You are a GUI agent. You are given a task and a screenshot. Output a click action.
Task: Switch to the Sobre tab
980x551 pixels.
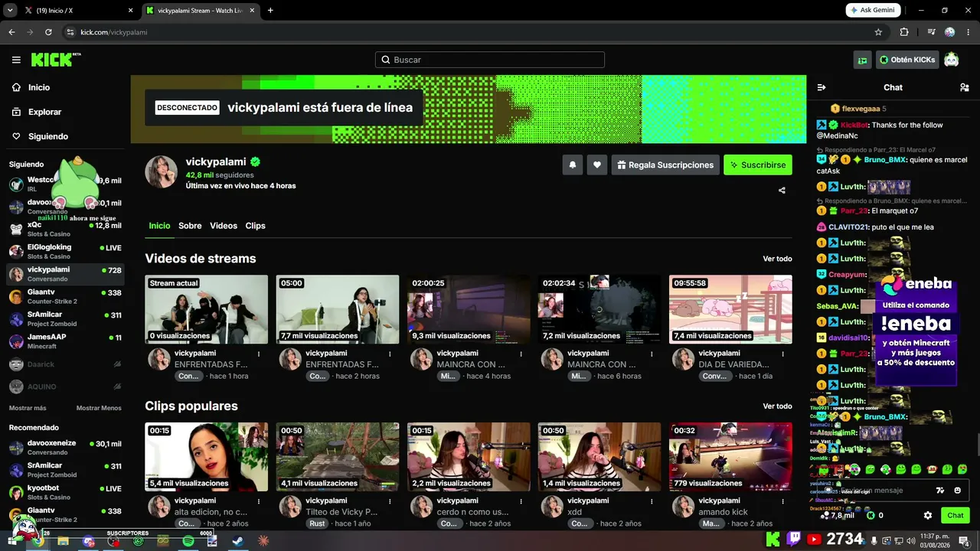click(190, 226)
